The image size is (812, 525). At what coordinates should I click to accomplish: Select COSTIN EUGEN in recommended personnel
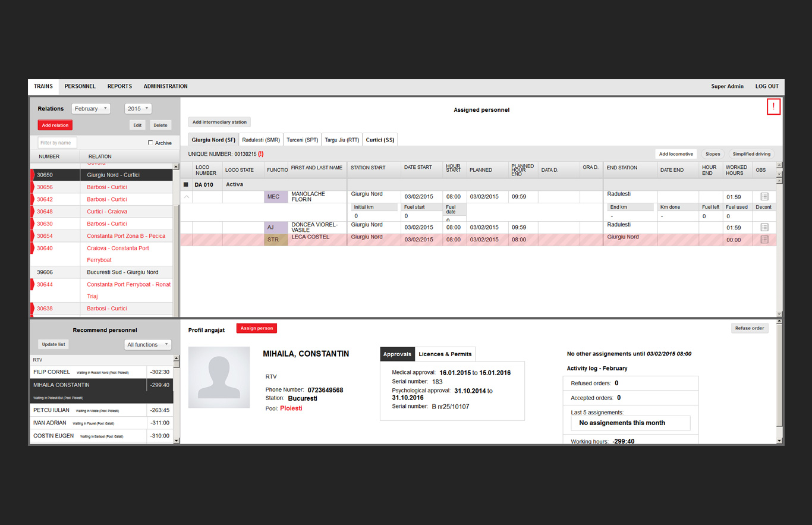[x=102, y=436]
